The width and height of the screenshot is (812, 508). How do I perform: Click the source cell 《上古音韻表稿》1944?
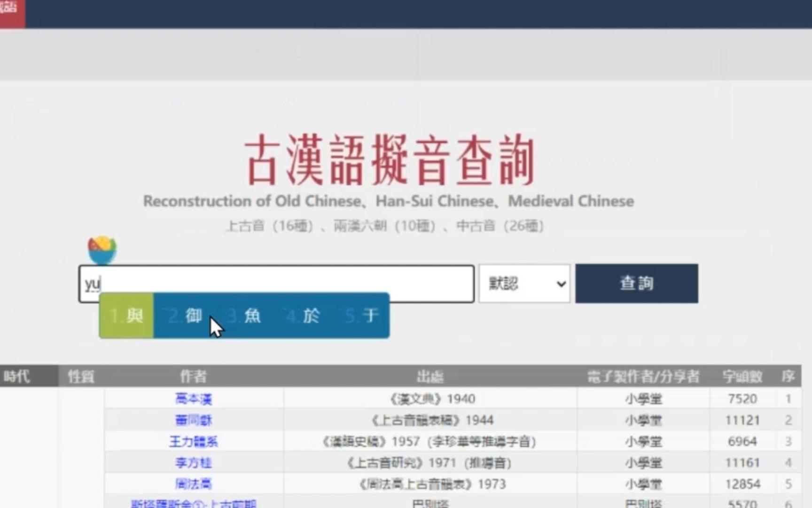point(430,420)
